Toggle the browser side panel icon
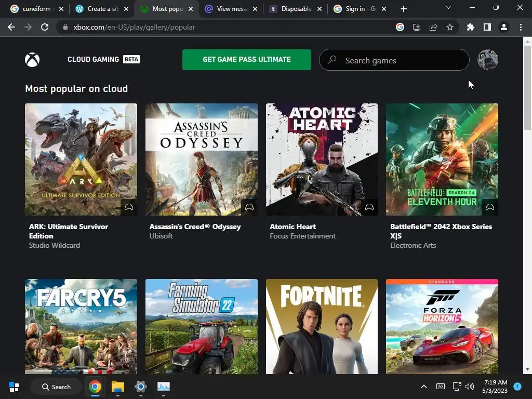 click(x=487, y=27)
